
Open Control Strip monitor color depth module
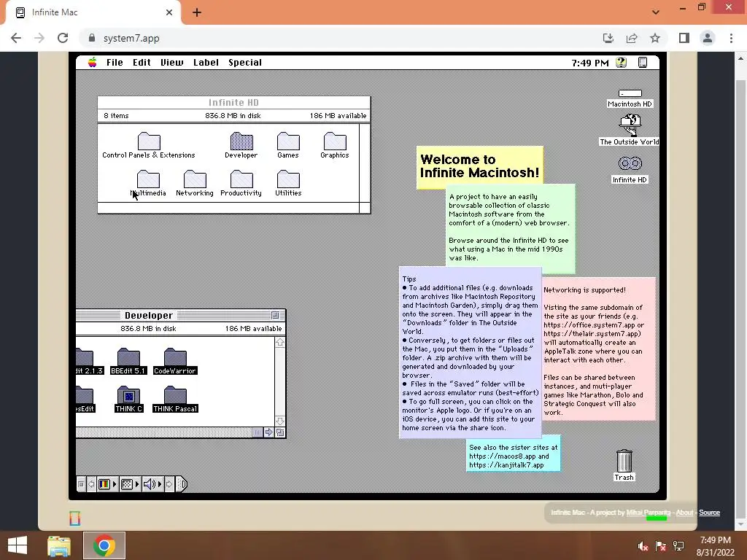pyautogui.click(x=107, y=484)
